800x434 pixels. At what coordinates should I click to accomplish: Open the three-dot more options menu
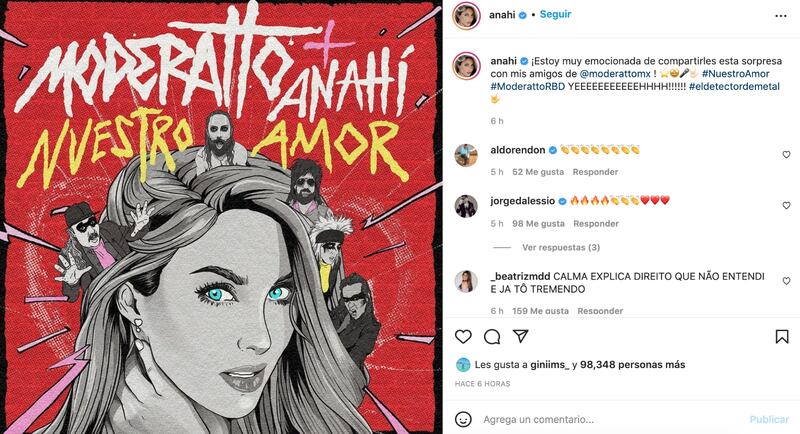pyautogui.click(x=781, y=16)
